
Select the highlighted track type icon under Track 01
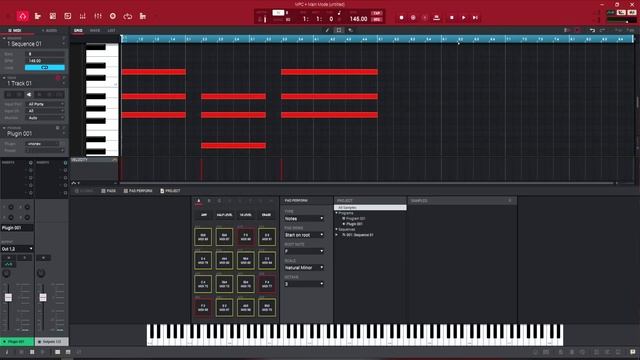29,94
